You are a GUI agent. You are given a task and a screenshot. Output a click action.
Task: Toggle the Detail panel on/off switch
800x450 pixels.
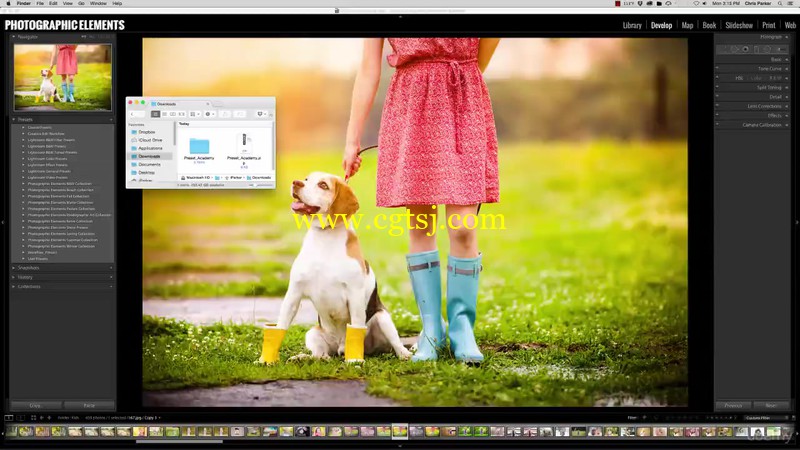(x=717, y=96)
